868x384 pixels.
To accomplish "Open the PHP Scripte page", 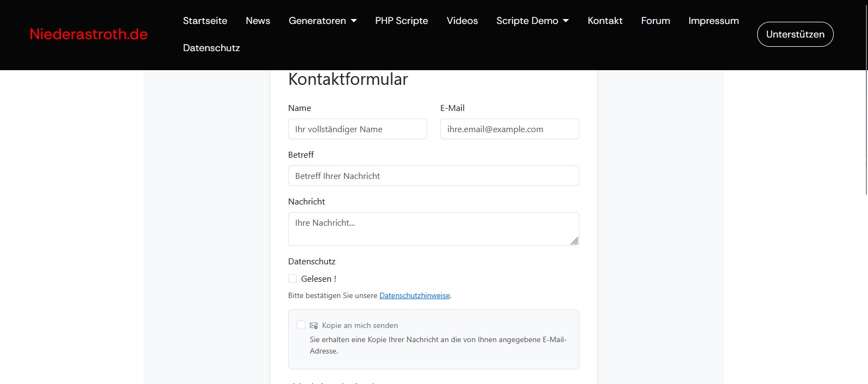I will tap(401, 21).
